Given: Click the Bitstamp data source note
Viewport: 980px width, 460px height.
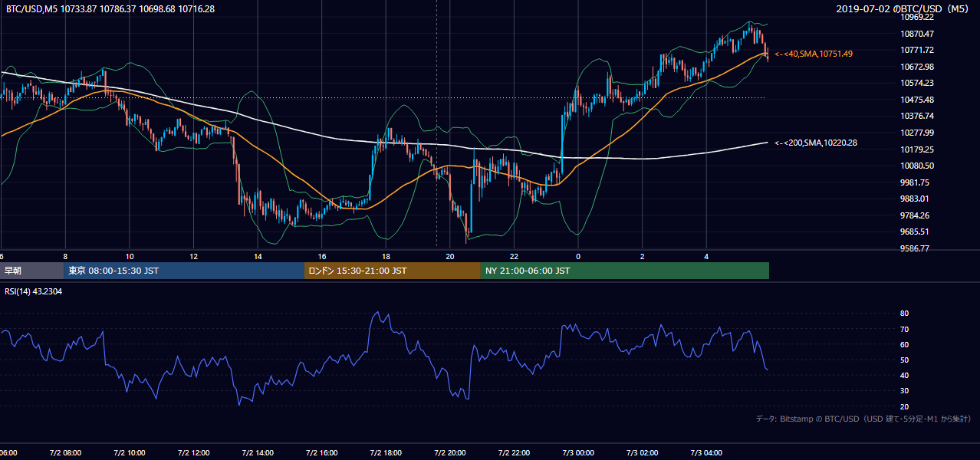Looking at the screenshot, I should pyautogui.click(x=863, y=419).
